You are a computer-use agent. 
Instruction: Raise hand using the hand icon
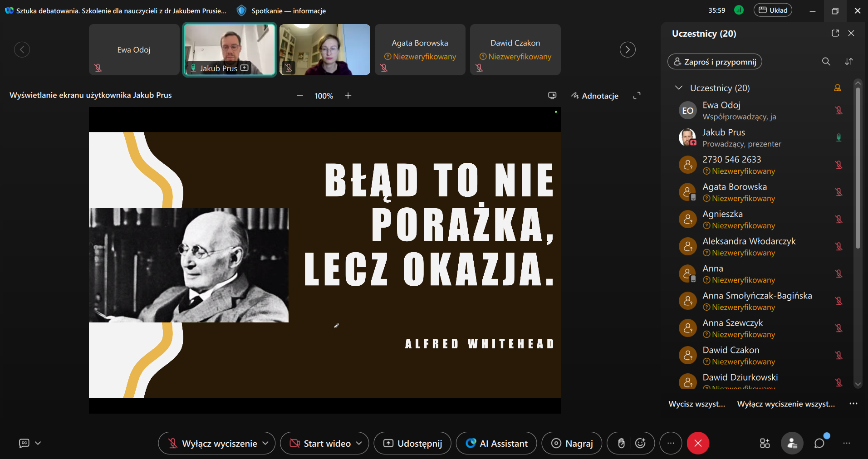coord(621,443)
